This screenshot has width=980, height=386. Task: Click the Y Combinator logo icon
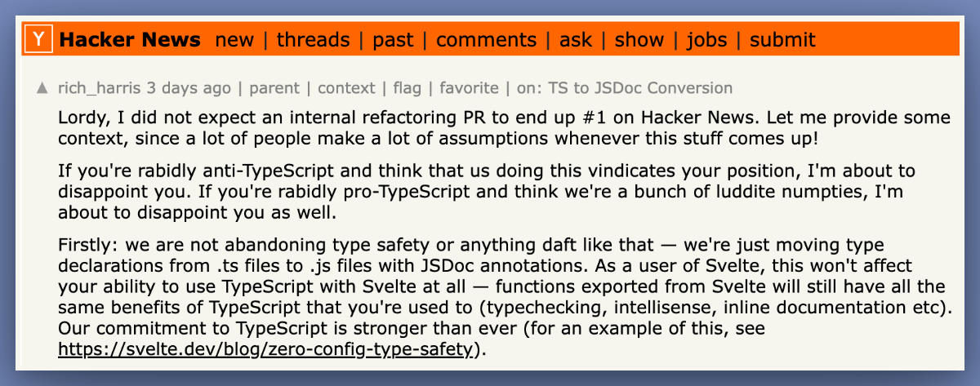point(39,39)
